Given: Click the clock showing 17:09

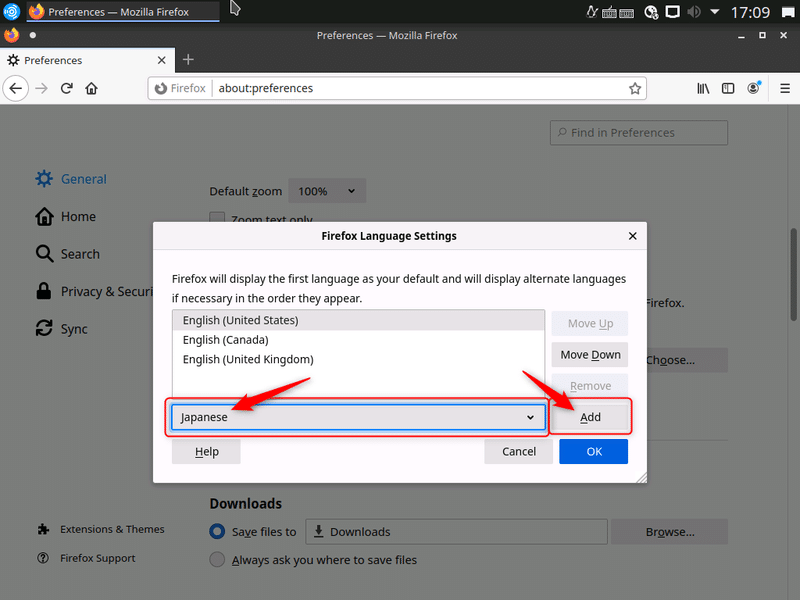Looking at the screenshot, I should (x=750, y=12).
